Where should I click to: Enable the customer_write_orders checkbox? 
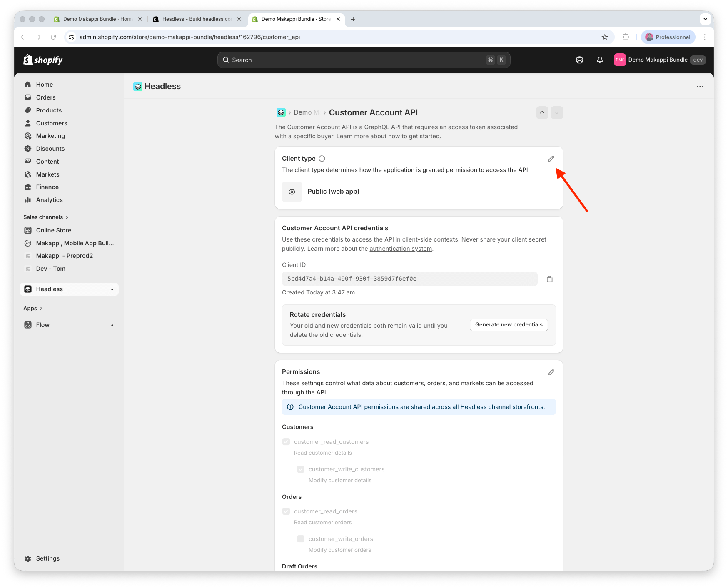pyautogui.click(x=301, y=539)
